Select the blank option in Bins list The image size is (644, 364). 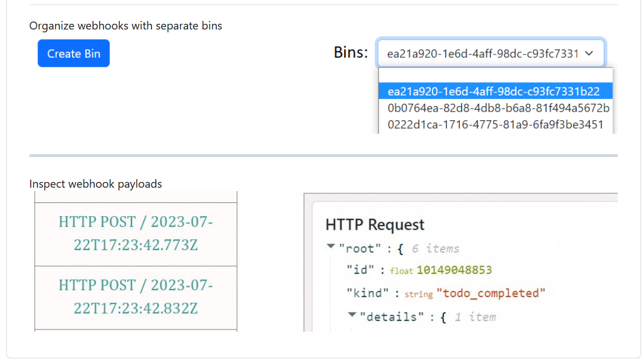[x=495, y=75]
